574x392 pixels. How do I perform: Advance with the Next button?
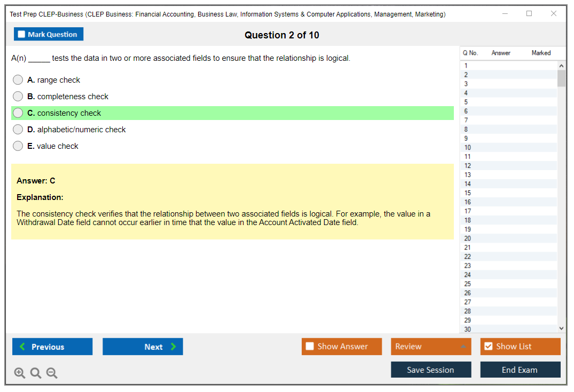[x=143, y=347]
